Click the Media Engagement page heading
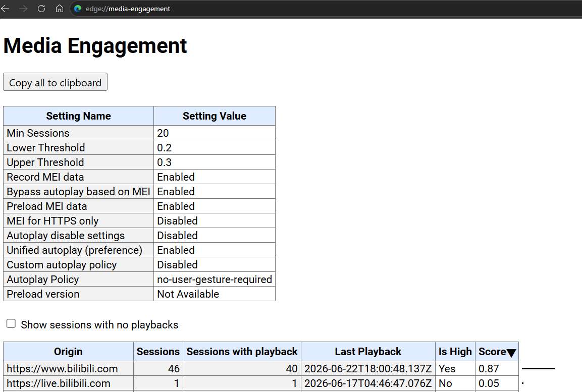This screenshot has height=392, width=582. [95, 45]
